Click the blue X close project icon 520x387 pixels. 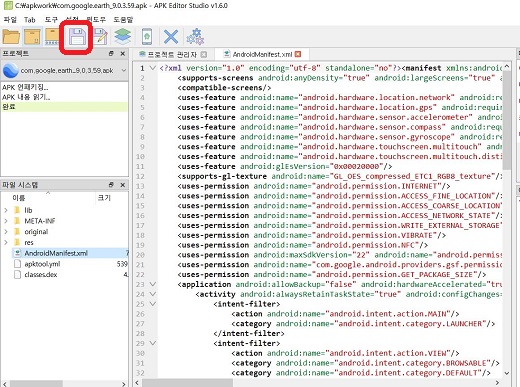click(x=171, y=37)
